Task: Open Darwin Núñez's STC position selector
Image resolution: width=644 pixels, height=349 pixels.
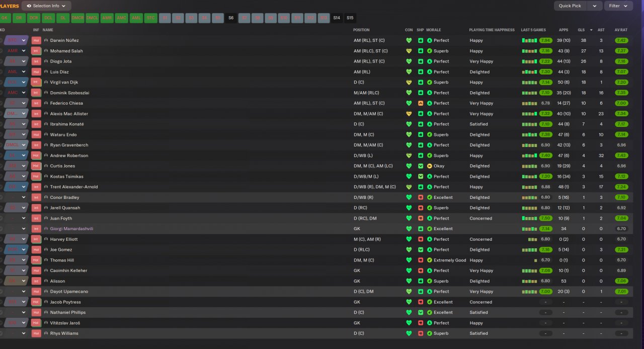Action: tap(16, 40)
